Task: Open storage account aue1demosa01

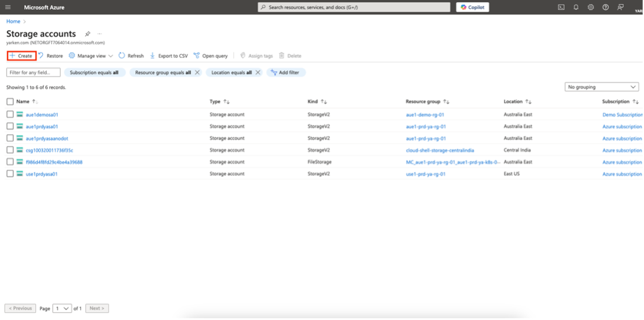Action: tap(42, 114)
